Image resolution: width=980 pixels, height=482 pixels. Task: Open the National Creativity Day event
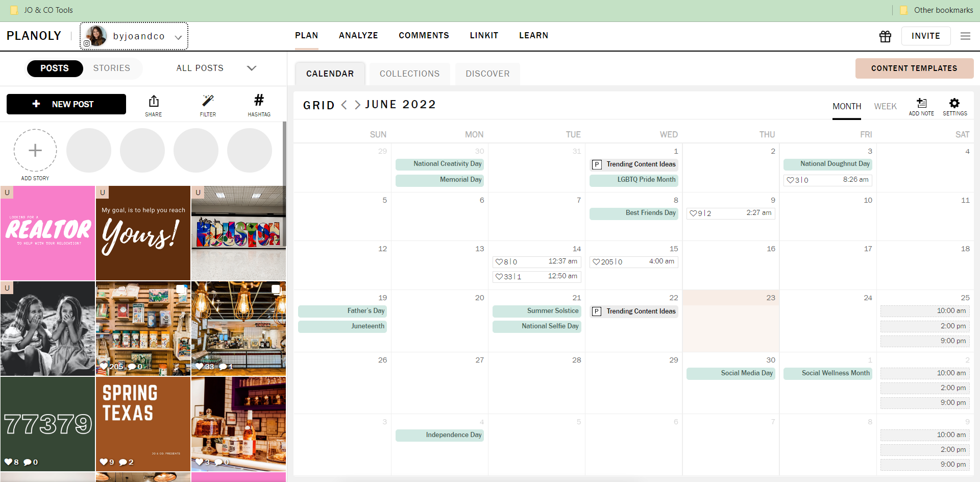pos(440,164)
